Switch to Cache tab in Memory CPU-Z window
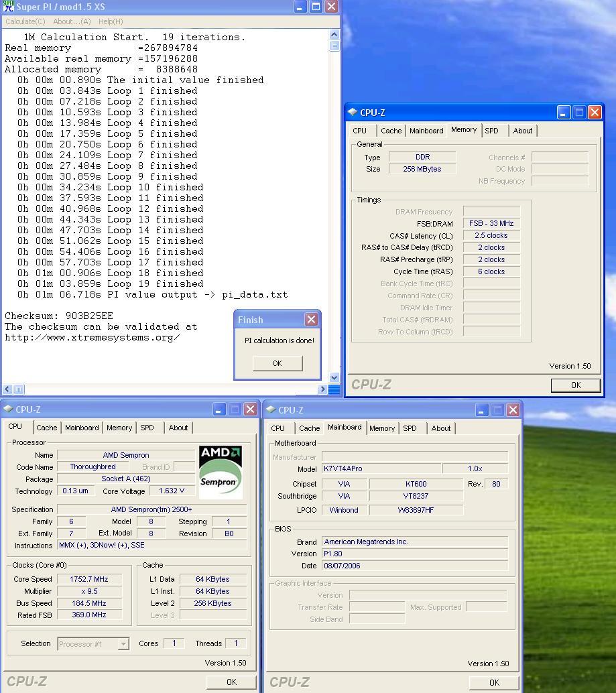 click(x=391, y=131)
